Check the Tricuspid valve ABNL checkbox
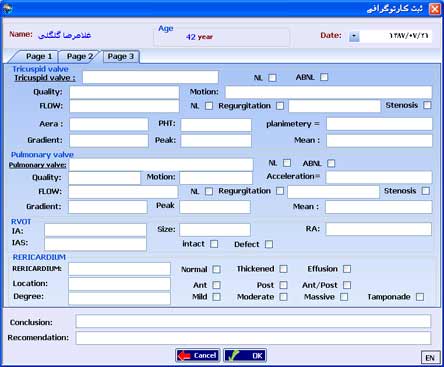Image resolution: width=444 pixels, height=367 pixels. (324, 77)
